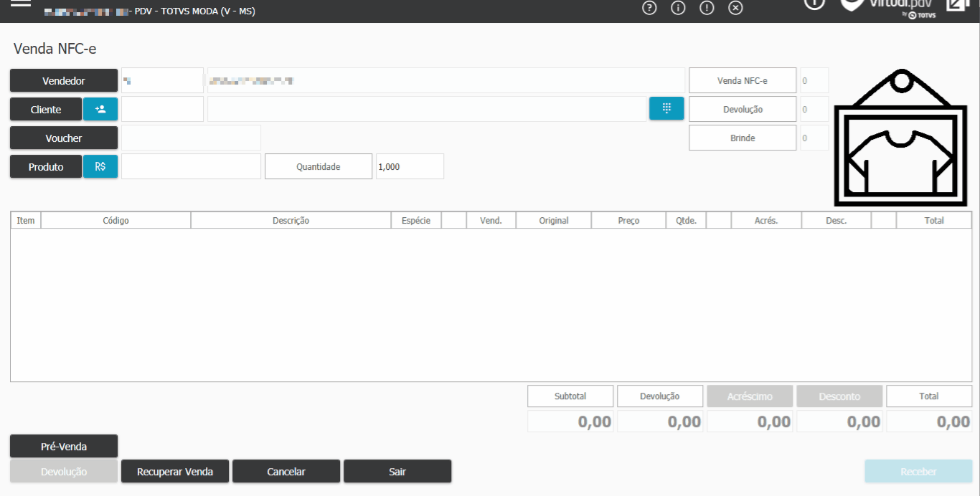Image resolution: width=980 pixels, height=496 pixels.
Task: Click the Produto button
Action: click(x=46, y=166)
